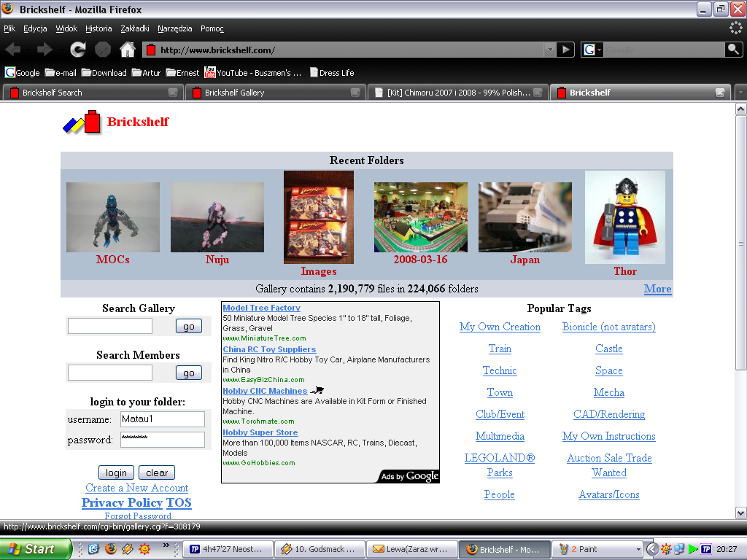Open the Model Tree Factory ad

pos(262,308)
